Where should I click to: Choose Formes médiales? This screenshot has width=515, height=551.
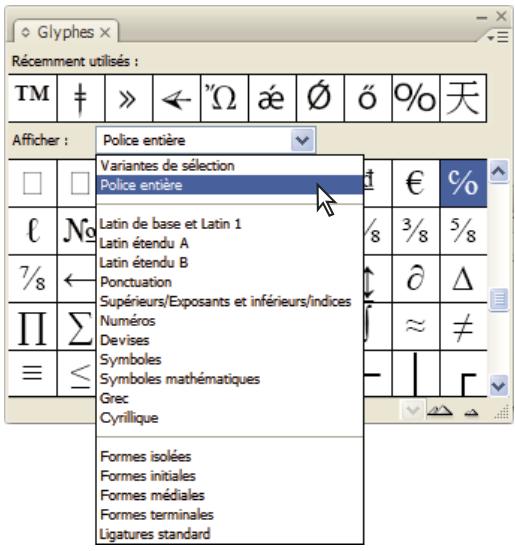click(230, 495)
